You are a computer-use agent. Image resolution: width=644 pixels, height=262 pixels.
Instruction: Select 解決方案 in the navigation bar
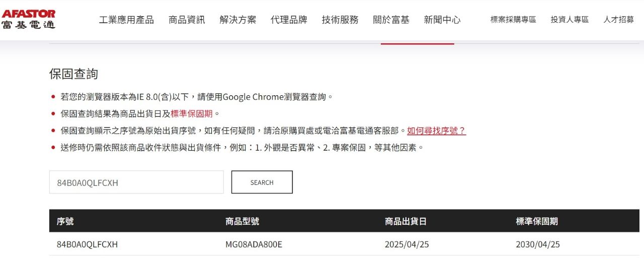coord(238,20)
